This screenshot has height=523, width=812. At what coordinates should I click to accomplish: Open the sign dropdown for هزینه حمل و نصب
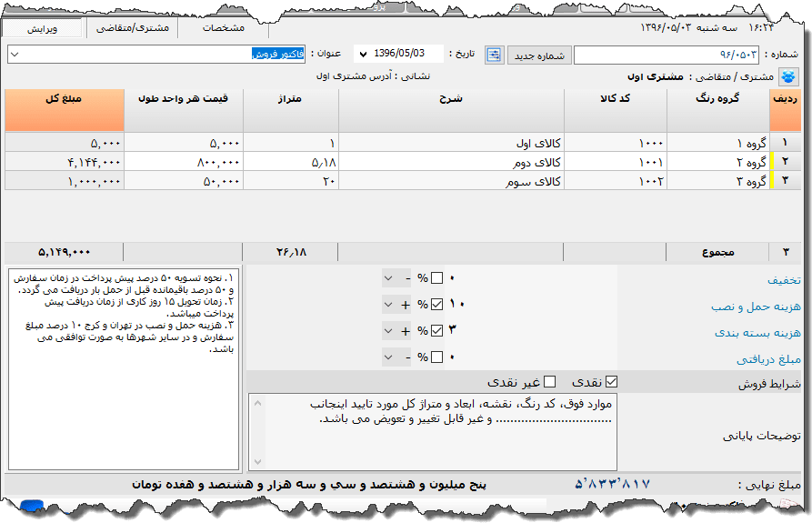[397, 305]
